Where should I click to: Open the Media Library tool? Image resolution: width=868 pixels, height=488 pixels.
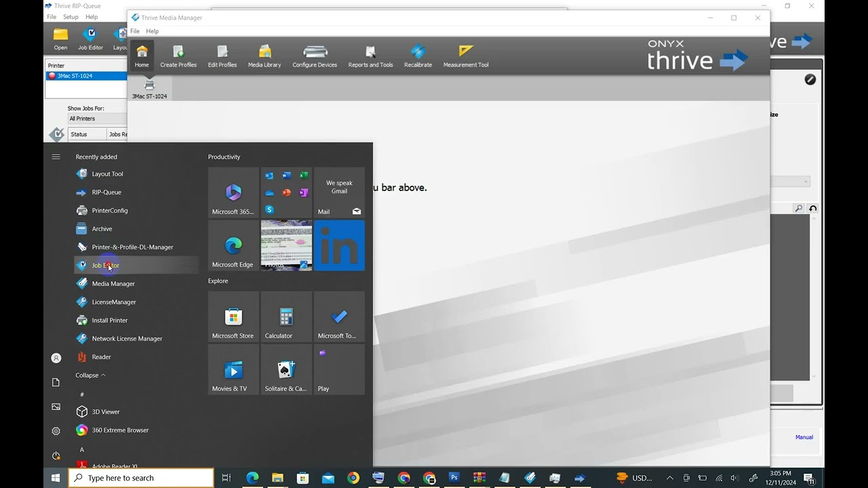pyautogui.click(x=264, y=56)
